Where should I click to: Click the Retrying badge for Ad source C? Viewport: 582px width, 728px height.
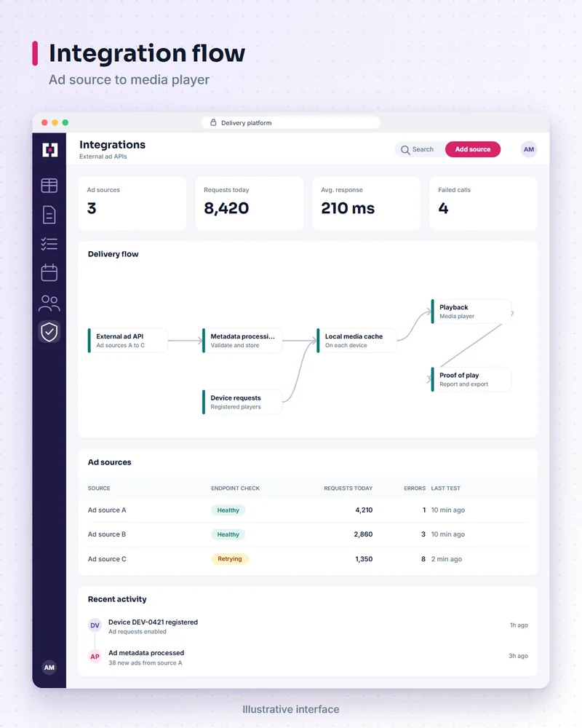(x=230, y=559)
